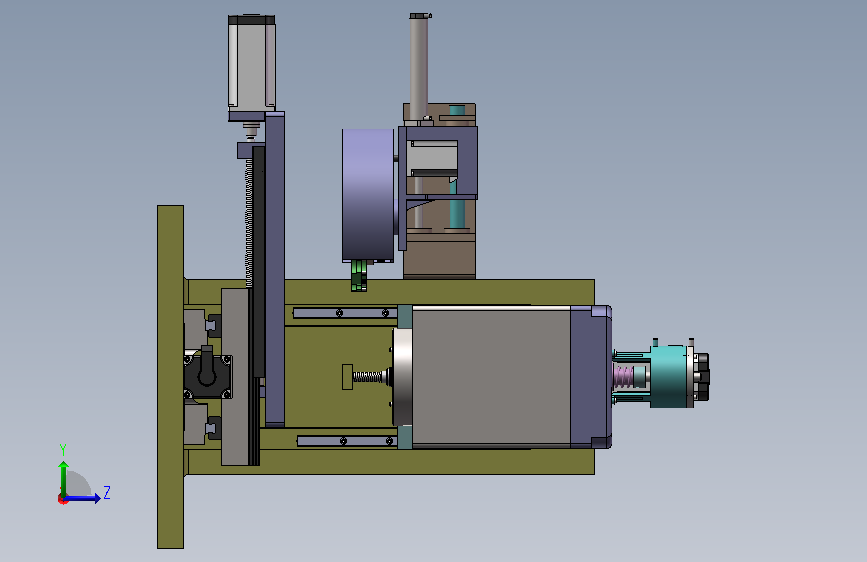Select the blue Z axis arrow

click(x=83, y=498)
